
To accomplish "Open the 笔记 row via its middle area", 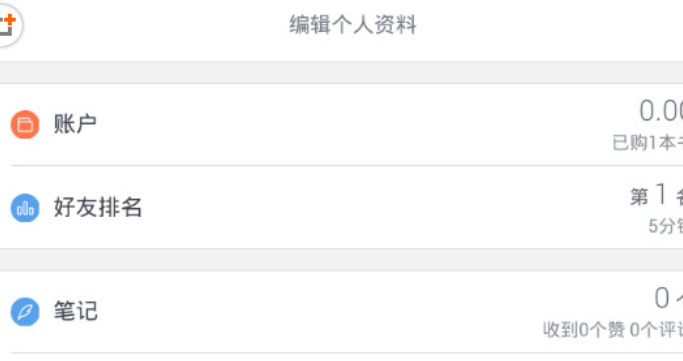I will click(x=342, y=312).
